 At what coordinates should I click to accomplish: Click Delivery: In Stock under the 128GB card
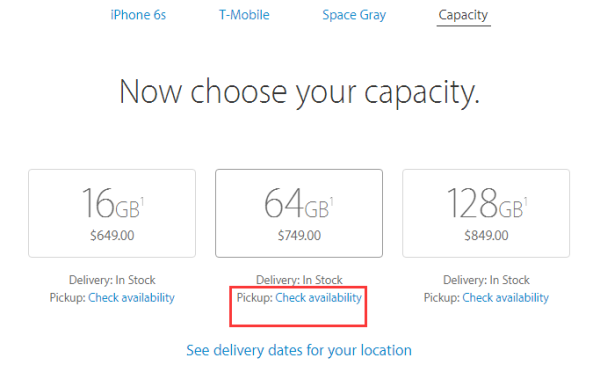coord(486,280)
